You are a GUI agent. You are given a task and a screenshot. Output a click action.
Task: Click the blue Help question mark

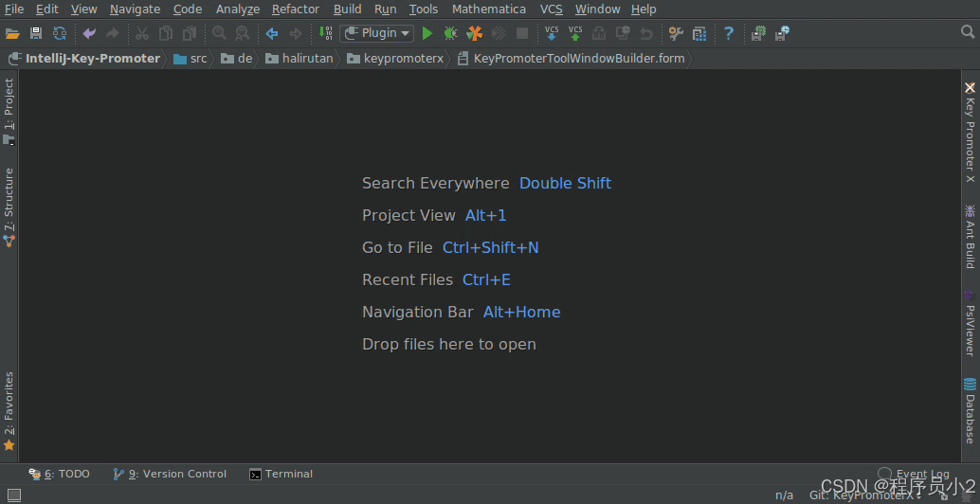coord(729,33)
